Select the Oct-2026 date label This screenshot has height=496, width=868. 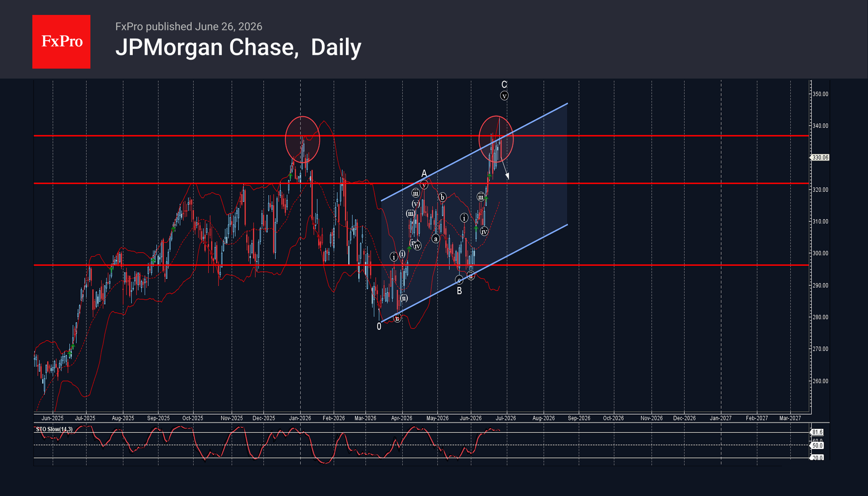(613, 418)
